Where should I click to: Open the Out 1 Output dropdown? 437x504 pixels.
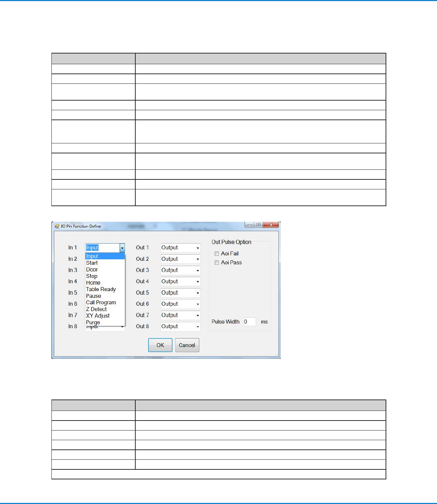[180, 248]
